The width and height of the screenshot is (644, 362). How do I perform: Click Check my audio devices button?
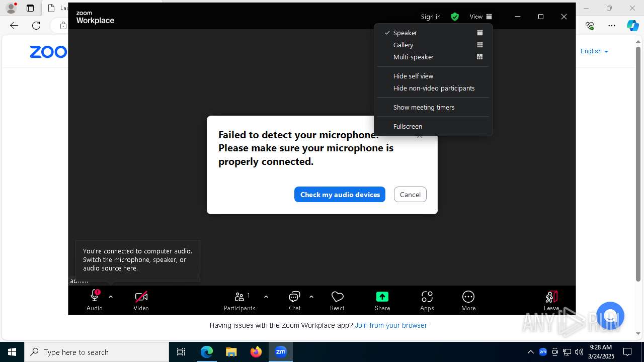point(340,195)
